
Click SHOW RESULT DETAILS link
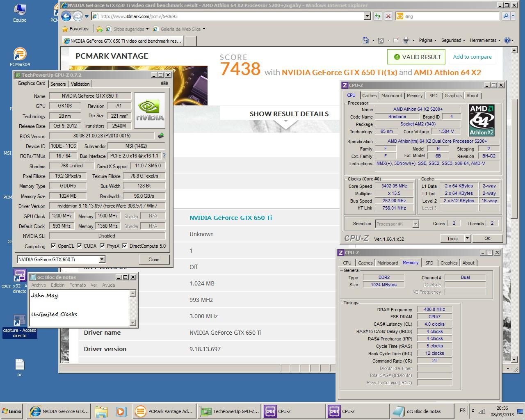[x=289, y=114]
